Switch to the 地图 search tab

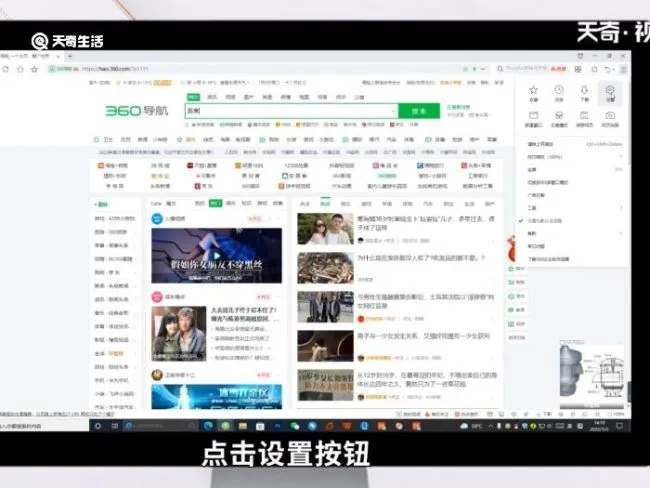(304, 97)
